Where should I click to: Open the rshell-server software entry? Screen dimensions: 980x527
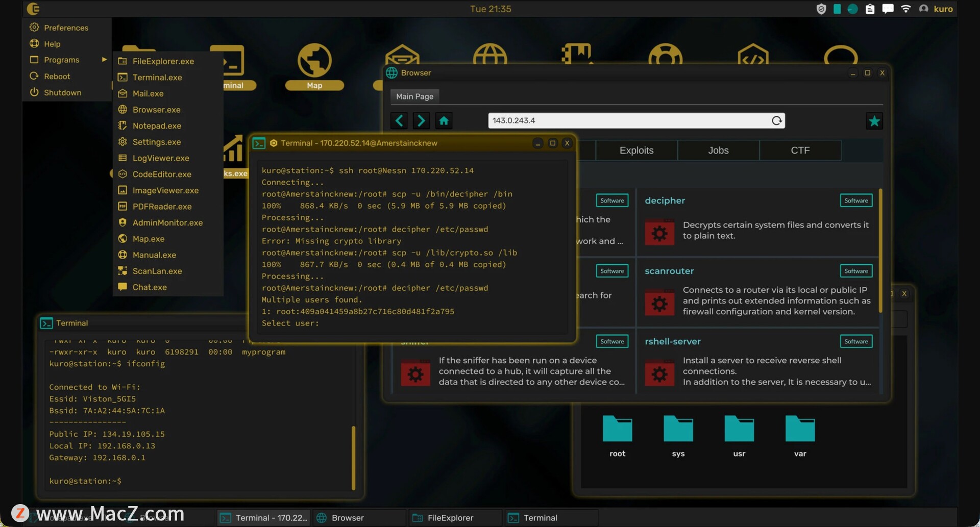tap(672, 341)
